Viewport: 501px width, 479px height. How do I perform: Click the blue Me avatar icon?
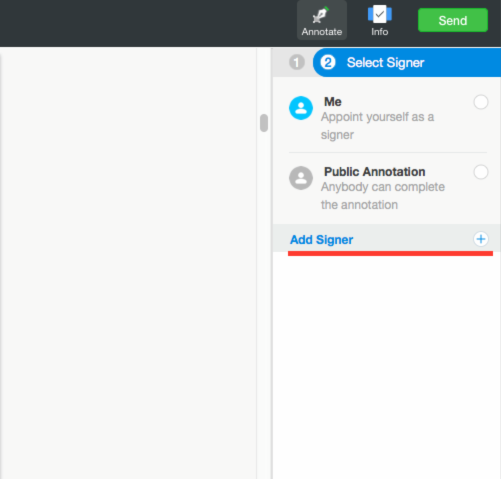pos(301,108)
